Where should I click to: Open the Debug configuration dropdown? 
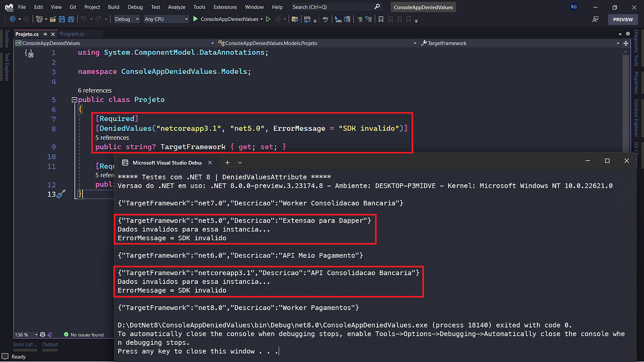pos(126,19)
